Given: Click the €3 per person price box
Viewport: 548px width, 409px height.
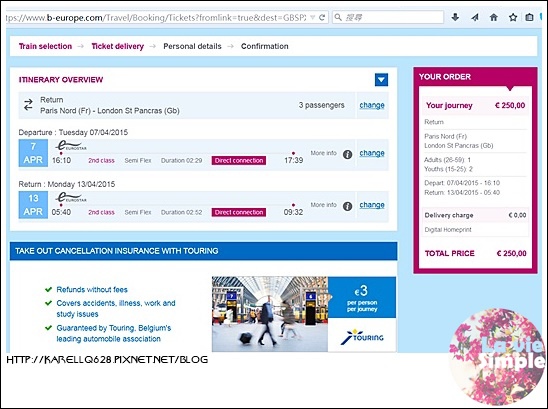Looking at the screenshot, I should pyautogui.click(x=362, y=297).
